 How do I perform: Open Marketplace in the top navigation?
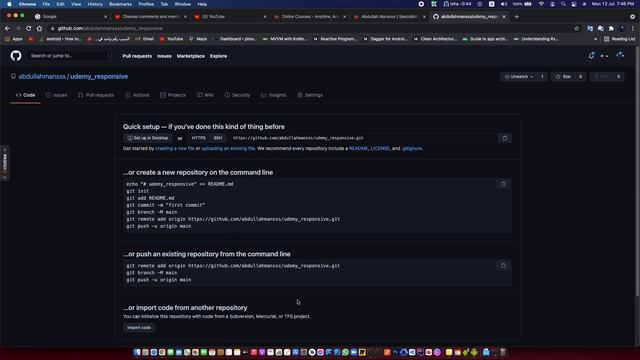pos(191,56)
